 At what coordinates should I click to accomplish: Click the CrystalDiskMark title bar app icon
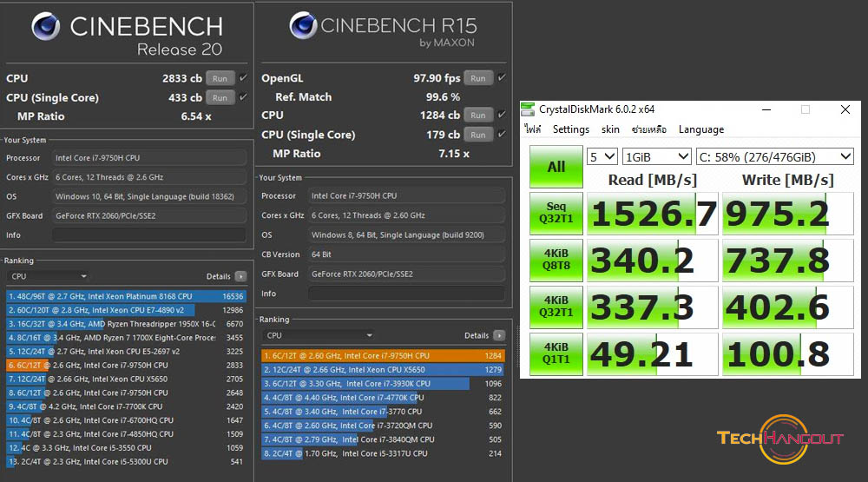(528, 109)
